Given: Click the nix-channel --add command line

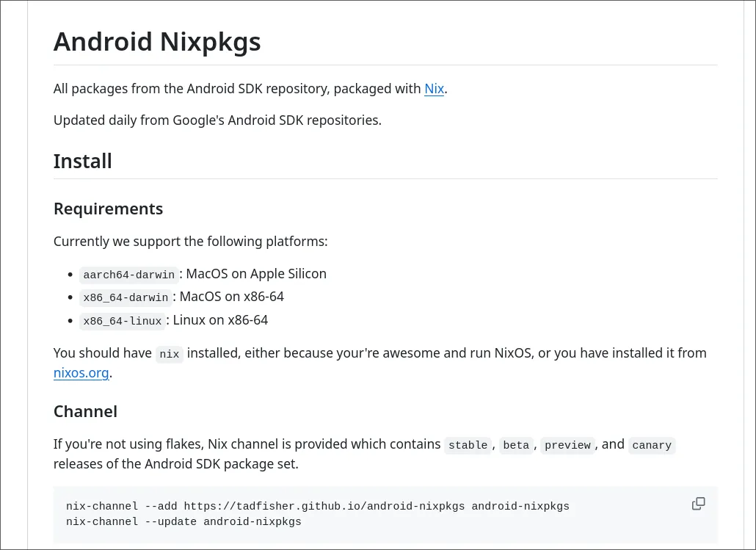Looking at the screenshot, I should tap(318, 506).
